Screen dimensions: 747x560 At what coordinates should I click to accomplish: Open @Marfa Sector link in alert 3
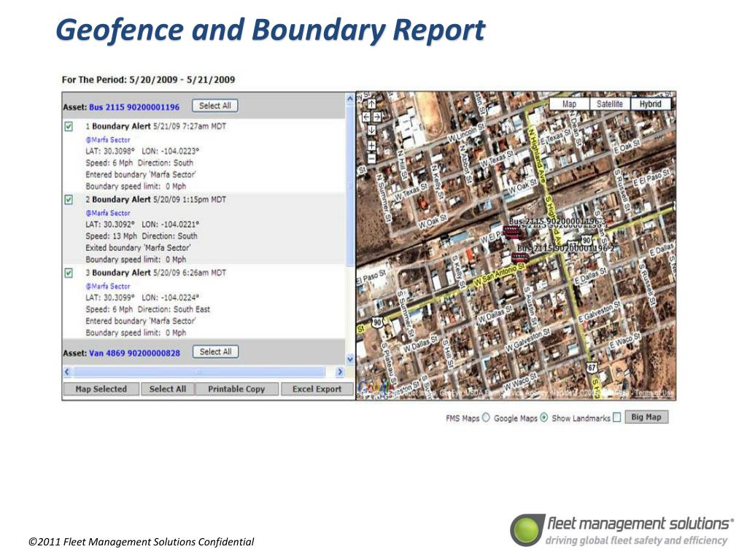tap(108, 287)
